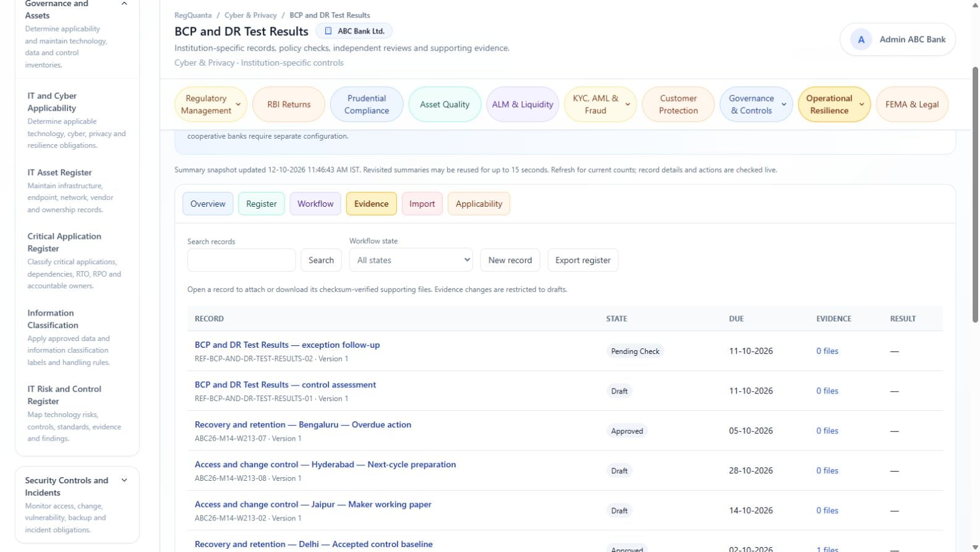Open Jaipur Maker working paper record
Image resolution: width=980 pixels, height=552 pixels.
tap(313, 505)
